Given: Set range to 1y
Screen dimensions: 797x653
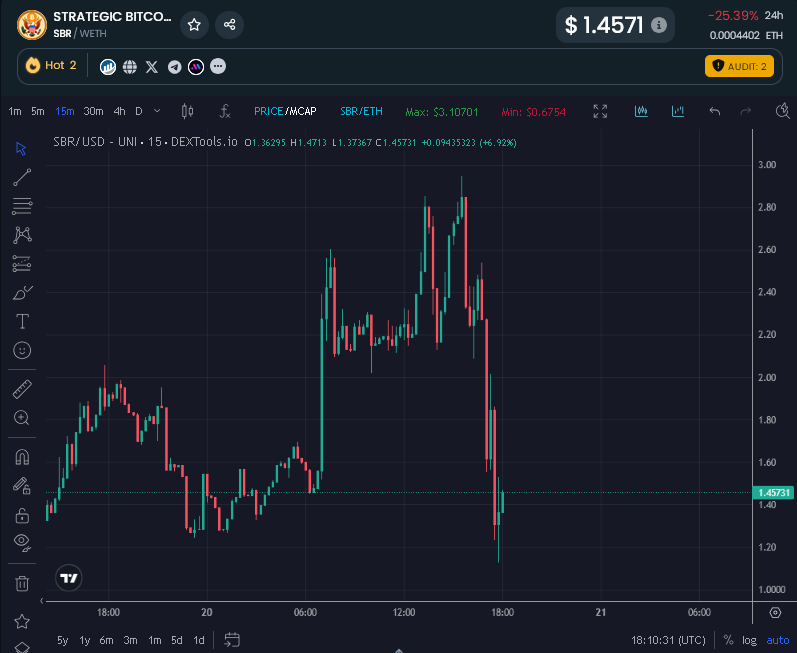Looking at the screenshot, I should (85, 640).
